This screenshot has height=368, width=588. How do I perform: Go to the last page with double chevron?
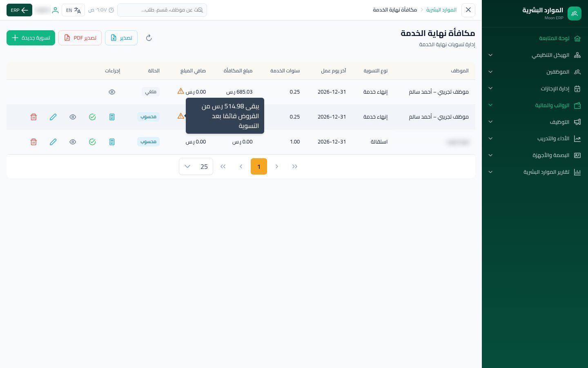(223, 166)
